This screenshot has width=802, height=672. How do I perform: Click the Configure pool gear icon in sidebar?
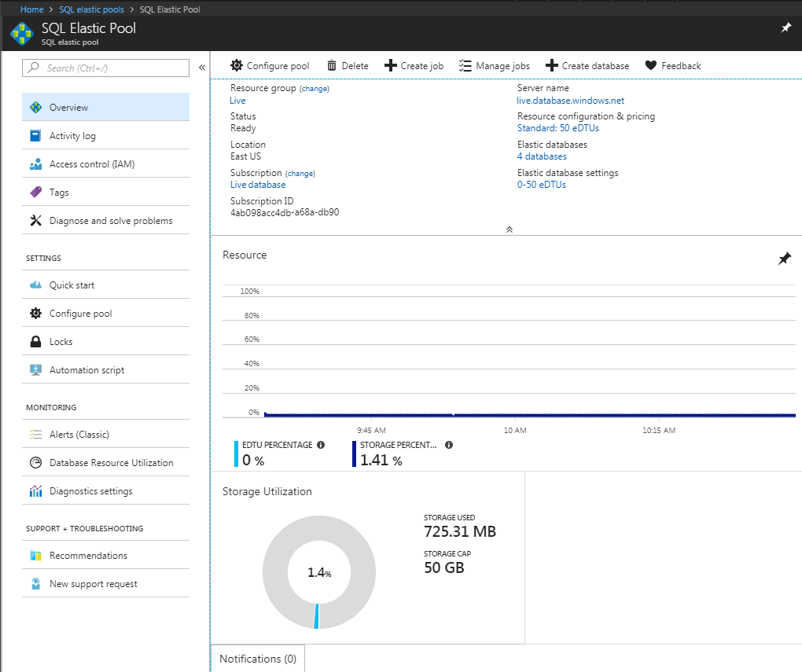[x=36, y=313]
